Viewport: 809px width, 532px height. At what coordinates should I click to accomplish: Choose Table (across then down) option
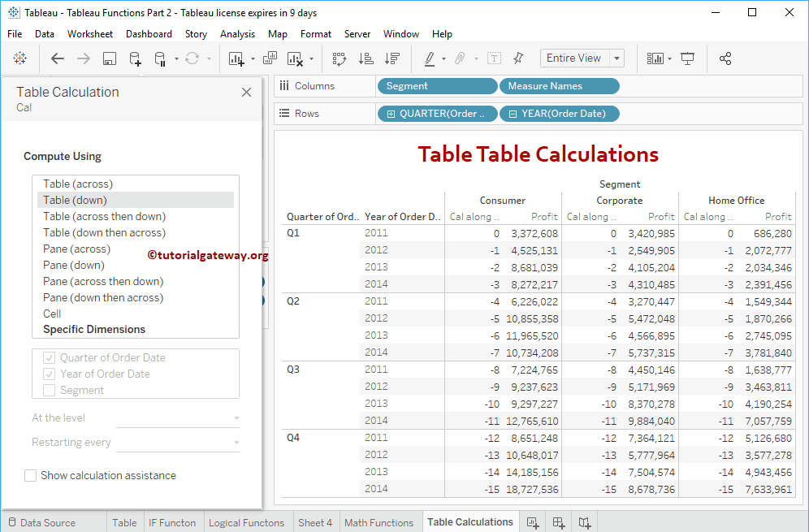pyautogui.click(x=104, y=216)
